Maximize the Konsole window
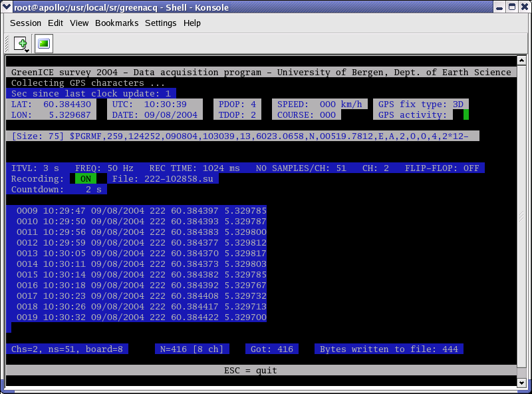Screen dimensions: 532x394 pos(511,7)
